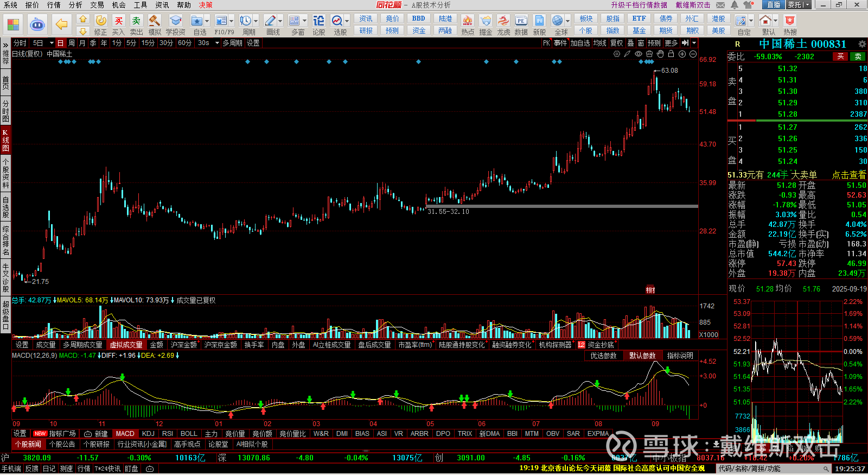Open the 个股公告 tab
Viewport: 868px width, 475px height.
62,444
